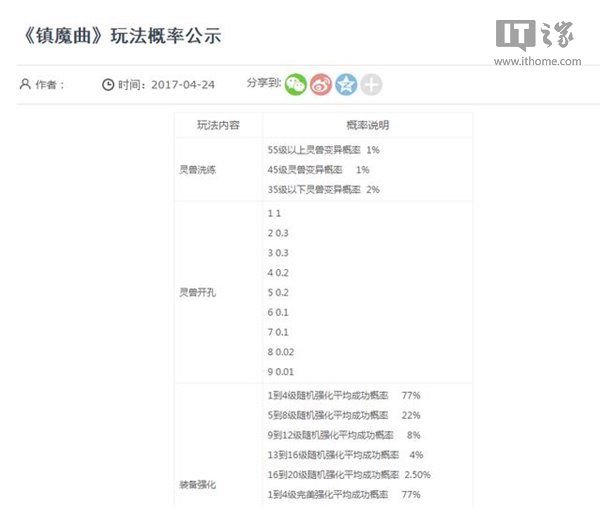Click the 概率说明 column header
The height and width of the screenshot is (507, 600).
pos(368,126)
